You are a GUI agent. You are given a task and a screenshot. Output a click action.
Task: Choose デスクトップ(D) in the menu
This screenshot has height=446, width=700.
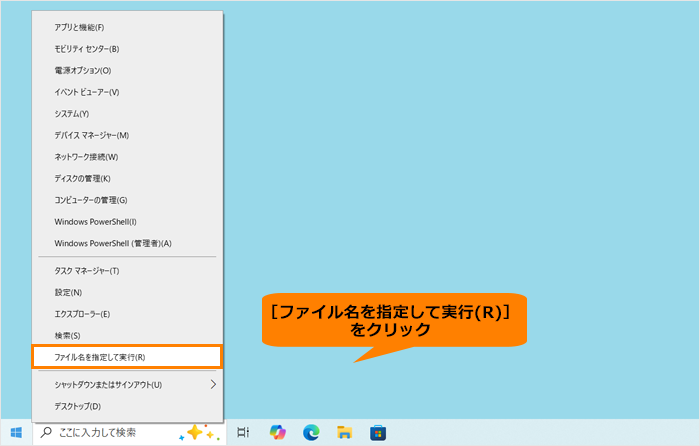point(127,406)
